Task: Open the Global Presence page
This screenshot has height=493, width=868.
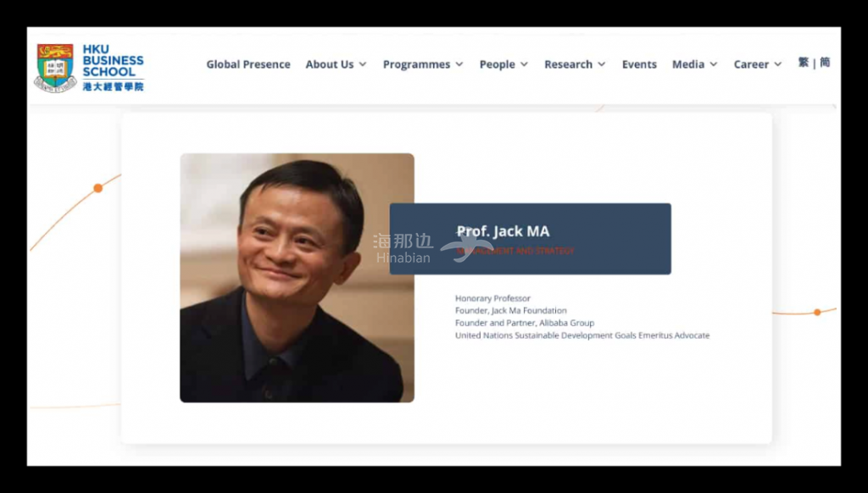Action: click(x=248, y=64)
